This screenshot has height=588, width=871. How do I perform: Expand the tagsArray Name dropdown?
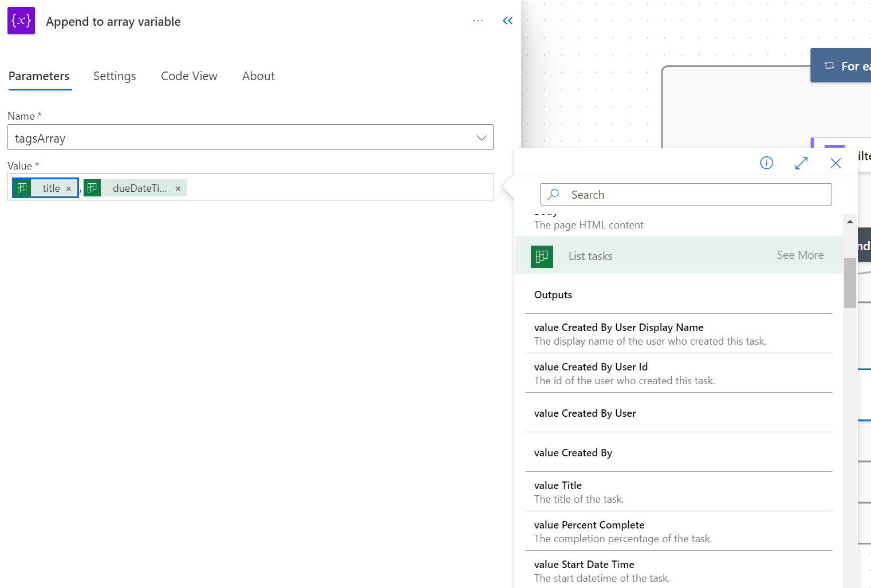click(250, 137)
